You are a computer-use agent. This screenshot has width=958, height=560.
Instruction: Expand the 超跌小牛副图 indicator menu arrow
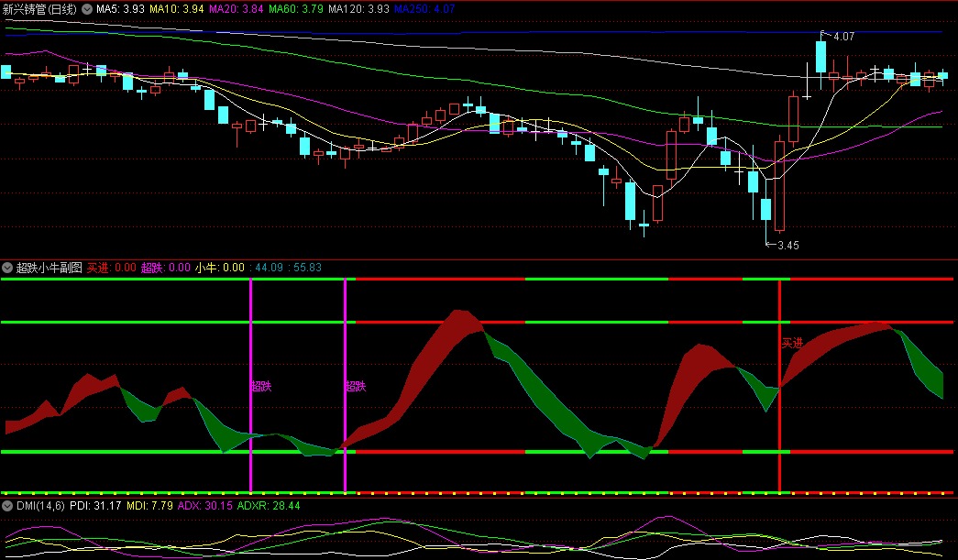pyautogui.click(x=7, y=268)
